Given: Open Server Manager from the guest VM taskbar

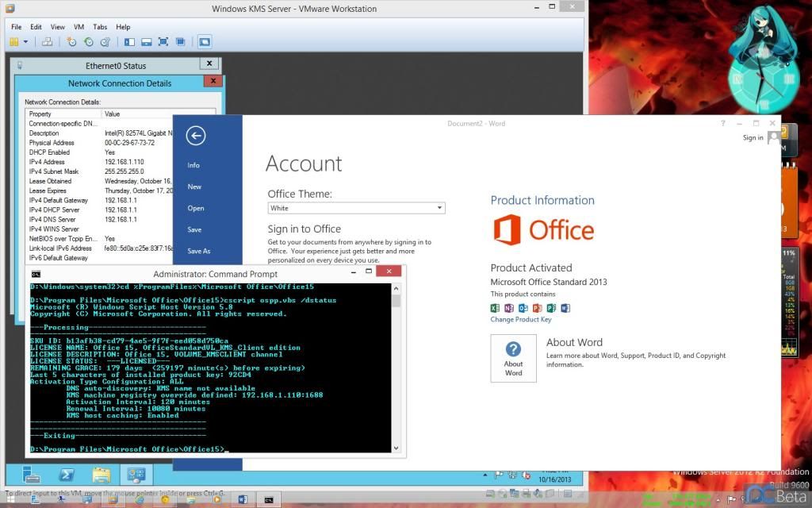Looking at the screenshot, I should (32, 475).
